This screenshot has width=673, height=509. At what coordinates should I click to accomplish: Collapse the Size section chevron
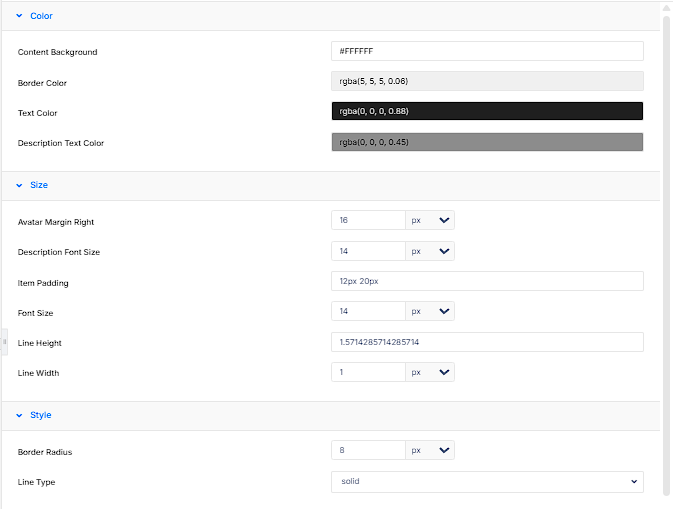click(x=19, y=185)
